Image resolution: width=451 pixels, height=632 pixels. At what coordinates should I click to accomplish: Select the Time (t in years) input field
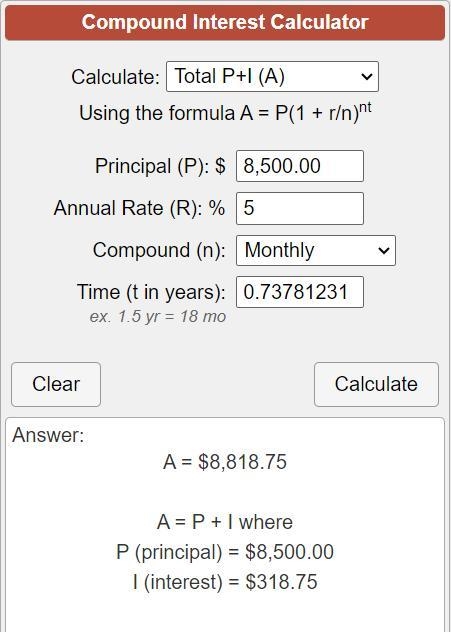pos(299,292)
